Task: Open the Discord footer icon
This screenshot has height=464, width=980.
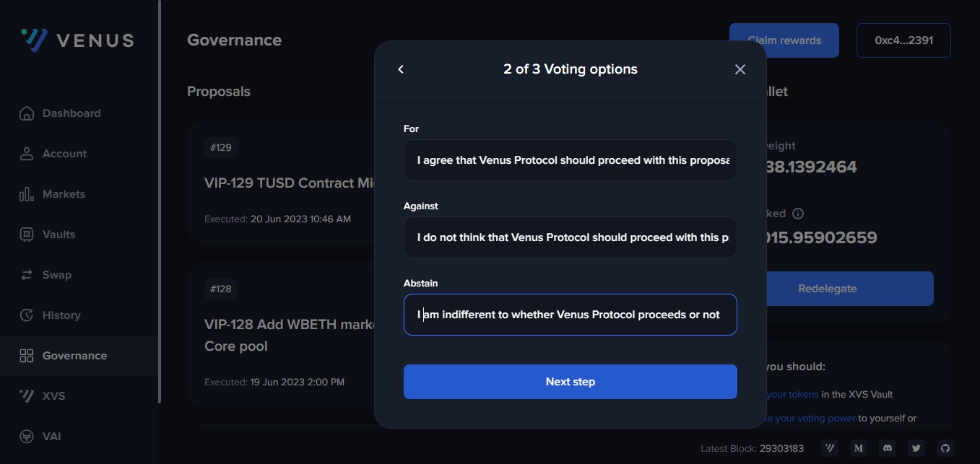Action: coord(888,448)
